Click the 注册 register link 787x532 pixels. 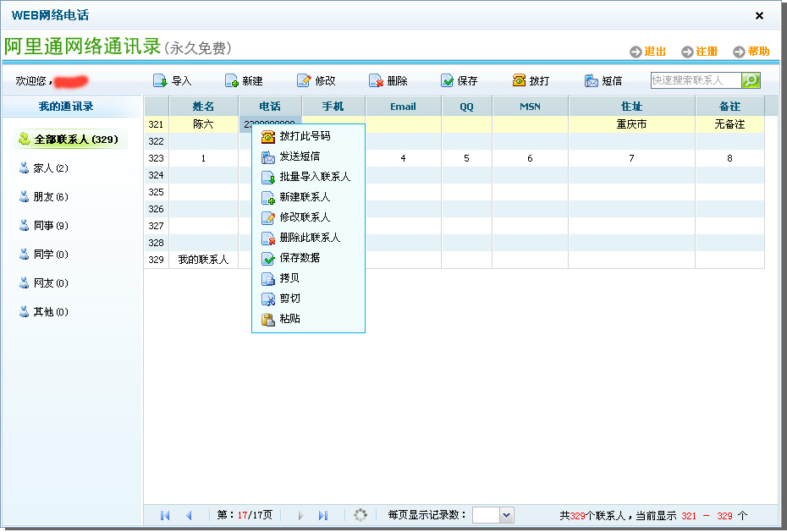pyautogui.click(x=707, y=52)
